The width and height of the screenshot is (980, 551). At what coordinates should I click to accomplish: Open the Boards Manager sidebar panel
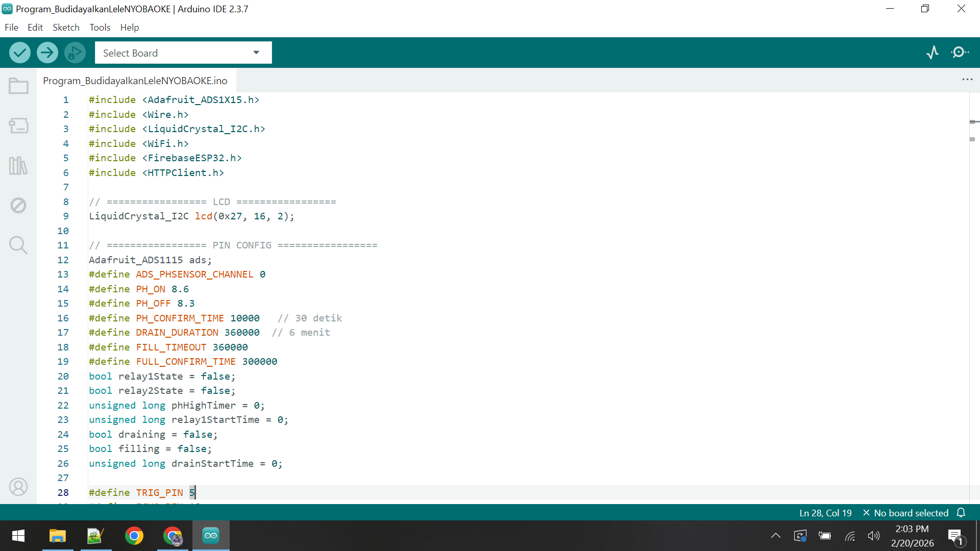click(18, 126)
